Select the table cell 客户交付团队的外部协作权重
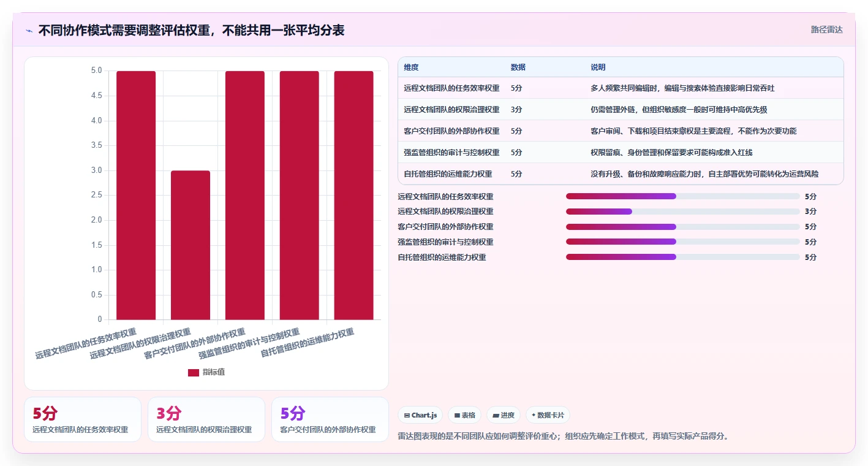This screenshot has width=868, height=466. point(451,131)
